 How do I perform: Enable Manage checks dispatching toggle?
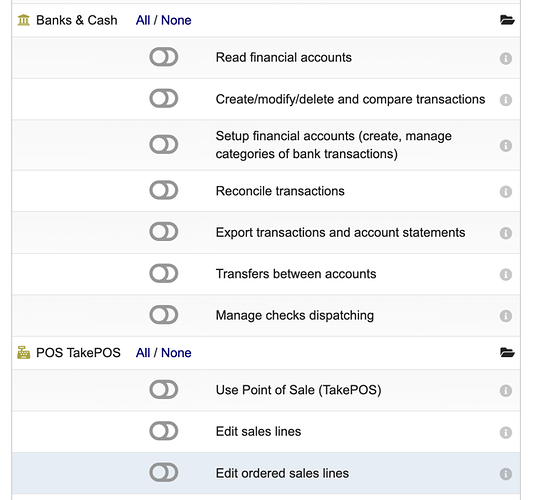164,314
